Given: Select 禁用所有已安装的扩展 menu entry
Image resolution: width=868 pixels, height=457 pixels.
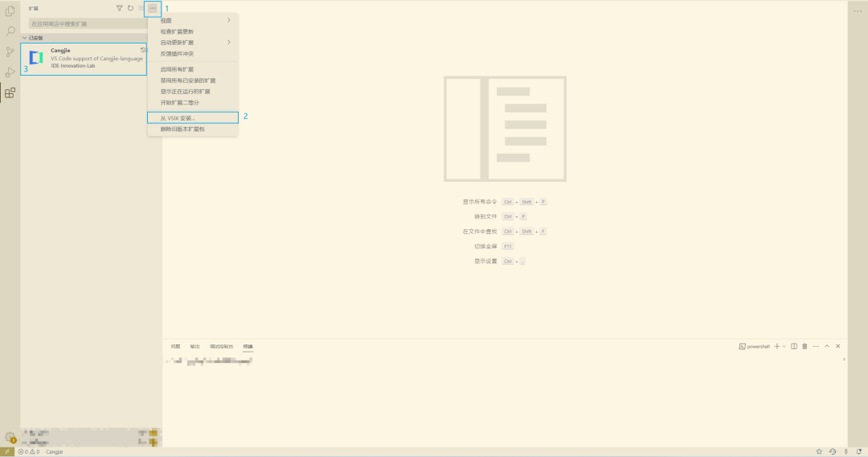Looking at the screenshot, I should (193, 80).
